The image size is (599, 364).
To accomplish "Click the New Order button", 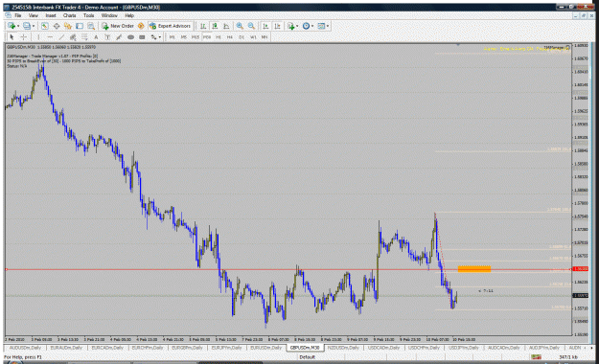I will pos(118,26).
